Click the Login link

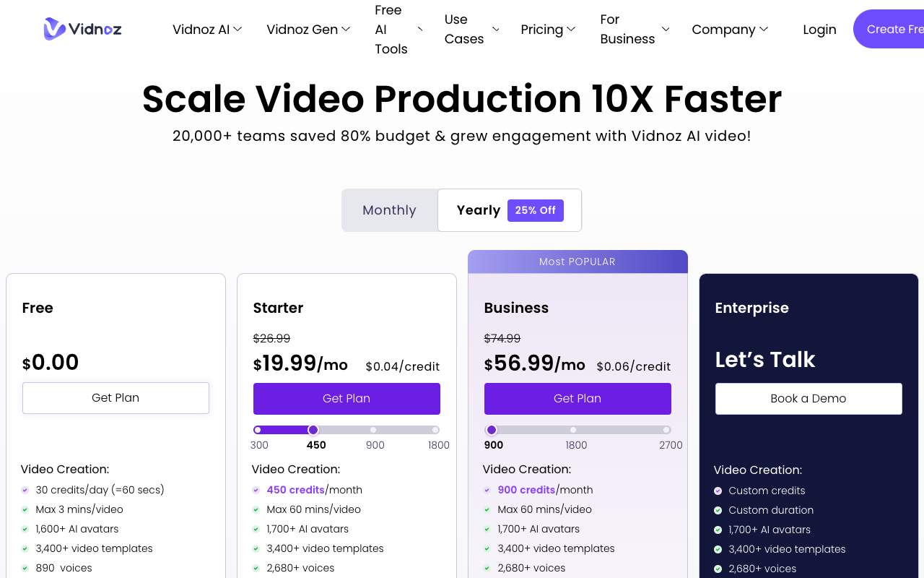(x=819, y=29)
